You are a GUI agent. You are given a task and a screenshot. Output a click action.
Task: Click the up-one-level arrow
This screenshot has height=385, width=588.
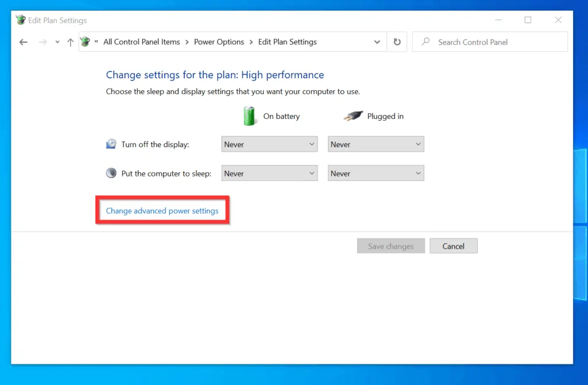pyautogui.click(x=70, y=42)
